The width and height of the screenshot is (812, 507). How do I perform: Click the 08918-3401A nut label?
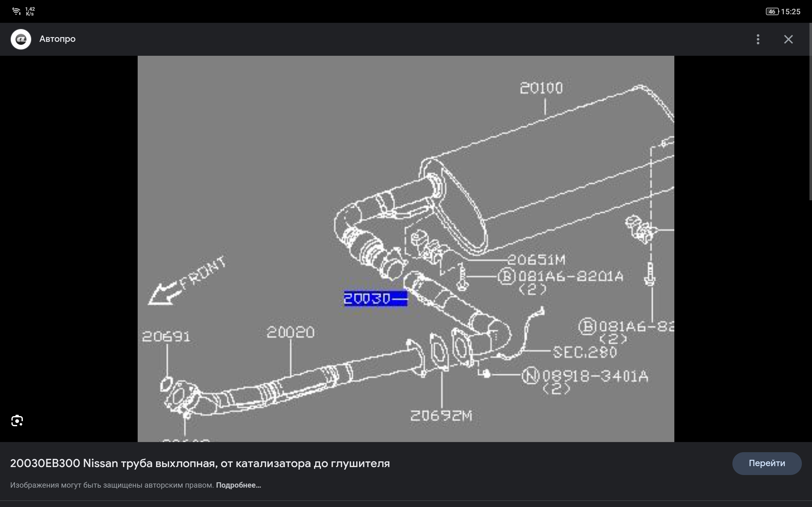(595, 376)
